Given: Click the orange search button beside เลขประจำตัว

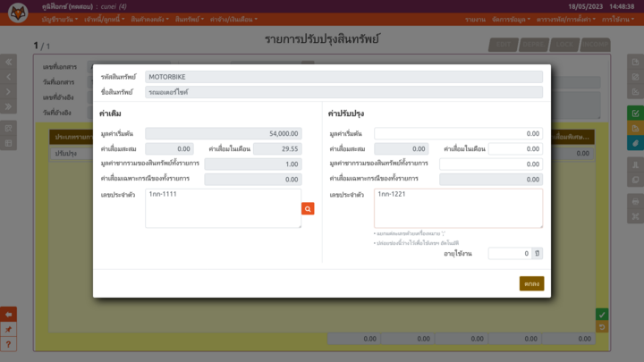Looking at the screenshot, I should [x=308, y=208].
